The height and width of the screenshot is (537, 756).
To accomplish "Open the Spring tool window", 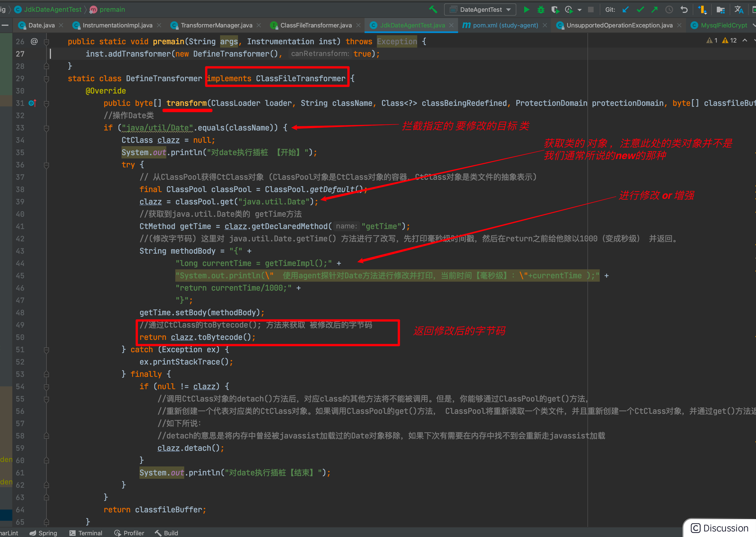I will pyautogui.click(x=43, y=533).
